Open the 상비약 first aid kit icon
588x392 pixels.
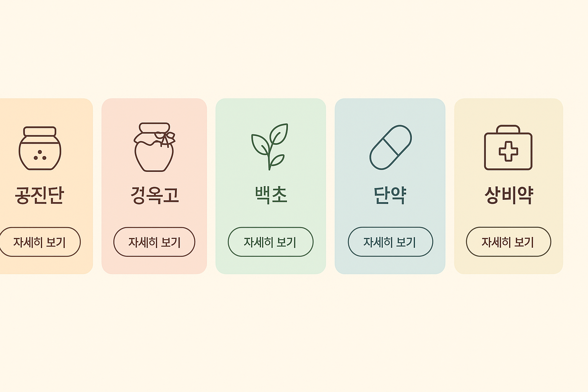pos(508,148)
